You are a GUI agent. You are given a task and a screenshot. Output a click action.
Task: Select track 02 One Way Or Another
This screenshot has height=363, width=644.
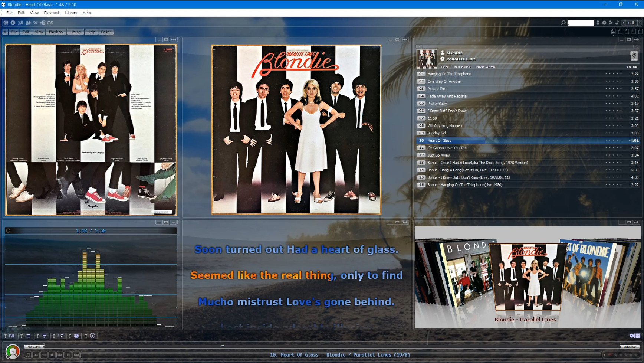click(x=528, y=81)
